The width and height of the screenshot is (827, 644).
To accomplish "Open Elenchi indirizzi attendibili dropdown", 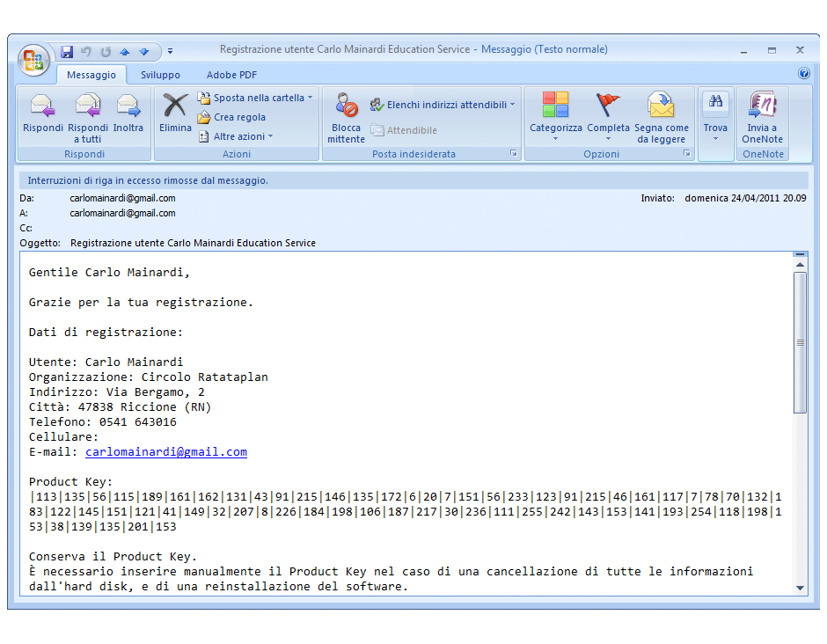I will (442, 105).
